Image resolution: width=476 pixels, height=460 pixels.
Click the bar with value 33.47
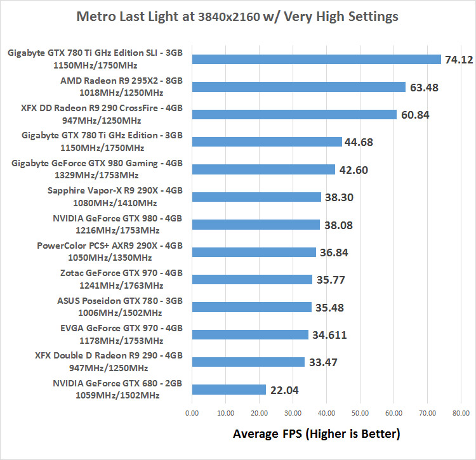tap(248, 362)
